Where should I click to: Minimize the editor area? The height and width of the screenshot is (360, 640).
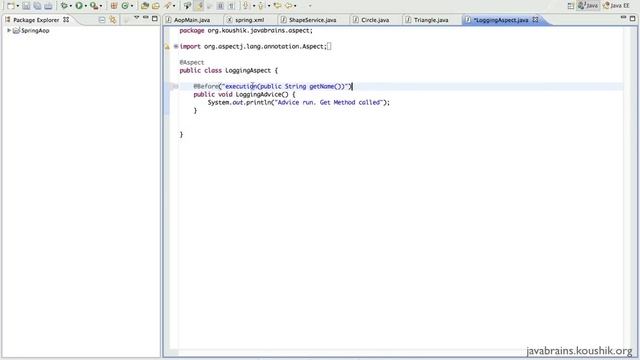click(623, 18)
